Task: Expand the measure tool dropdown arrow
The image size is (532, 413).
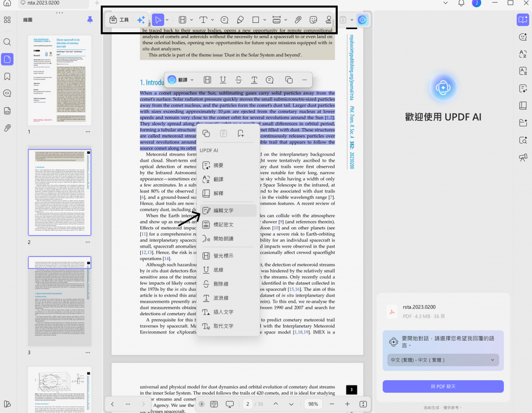Action: pyautogui.click(x=286, y=20)
